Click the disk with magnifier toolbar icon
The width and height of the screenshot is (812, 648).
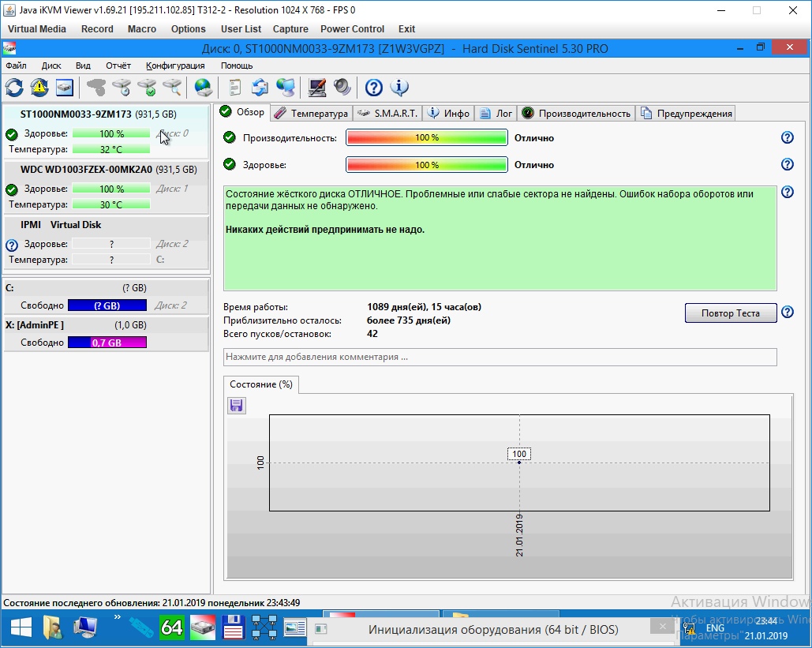[x=172, y=88]
